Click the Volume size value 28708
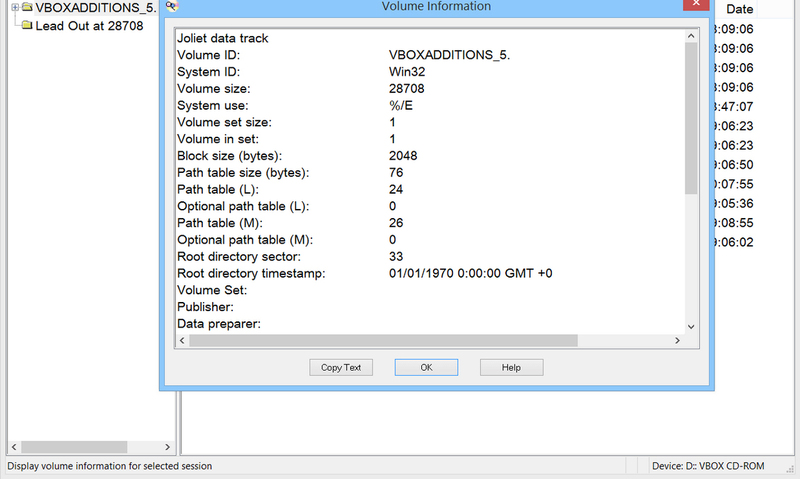The image size is (800, 479). tap(407, 89)
